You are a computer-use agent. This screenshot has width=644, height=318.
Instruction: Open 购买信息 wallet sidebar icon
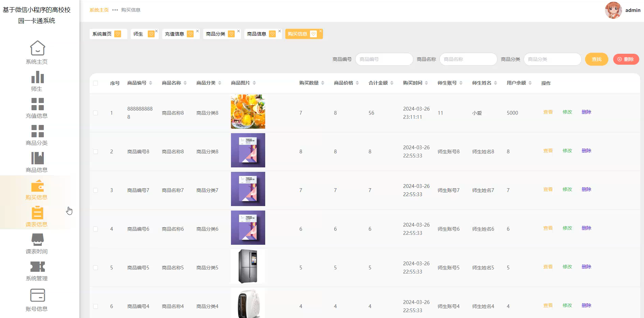pyautogui.click(x=37, y=186)
